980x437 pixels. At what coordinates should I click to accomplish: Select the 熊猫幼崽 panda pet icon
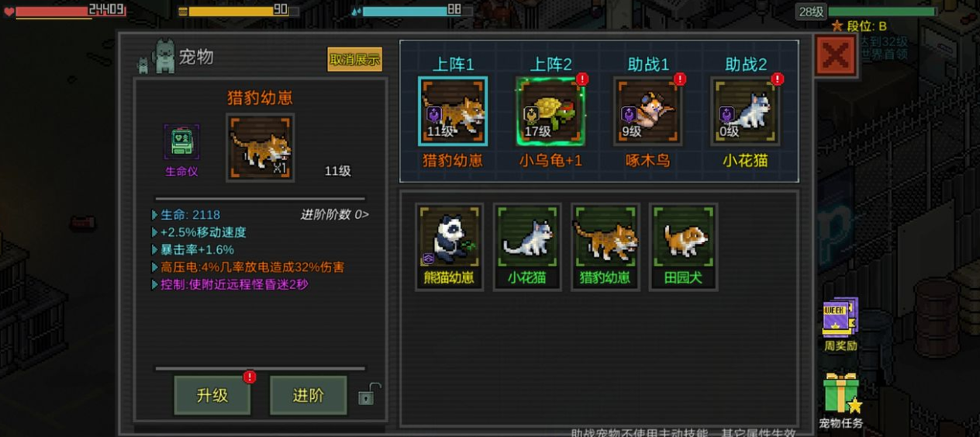pos(450,238)
